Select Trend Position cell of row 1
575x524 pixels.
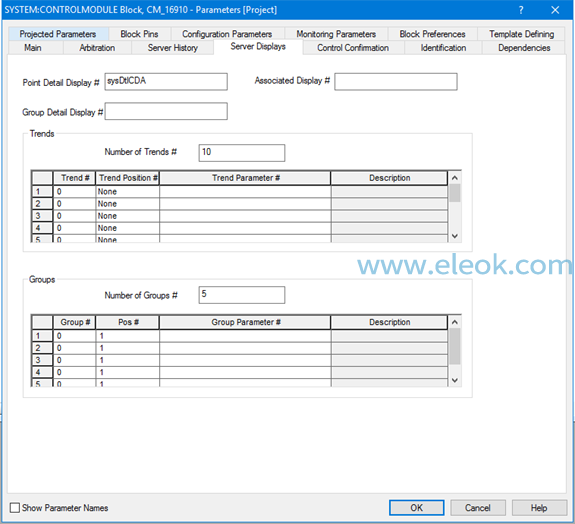coord(127,191)
